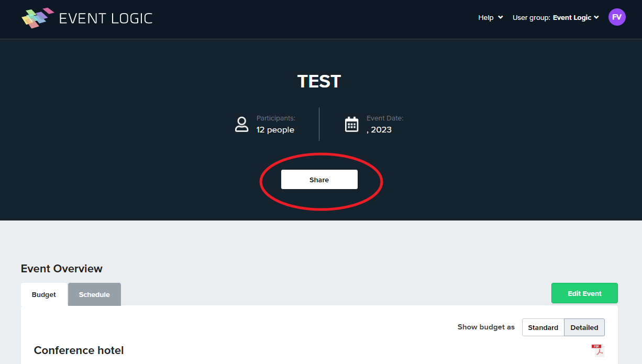Screen dimensions: 642x364
Task: Click the 'Event Date:' label
Action: pyautogui.click(x=385, y=118)
